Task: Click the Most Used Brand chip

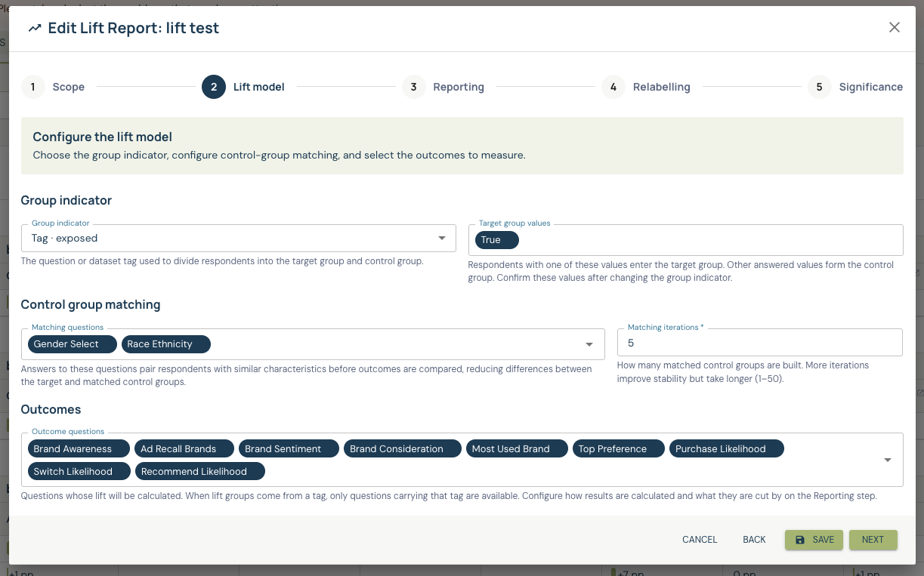Action: [517, 449]
